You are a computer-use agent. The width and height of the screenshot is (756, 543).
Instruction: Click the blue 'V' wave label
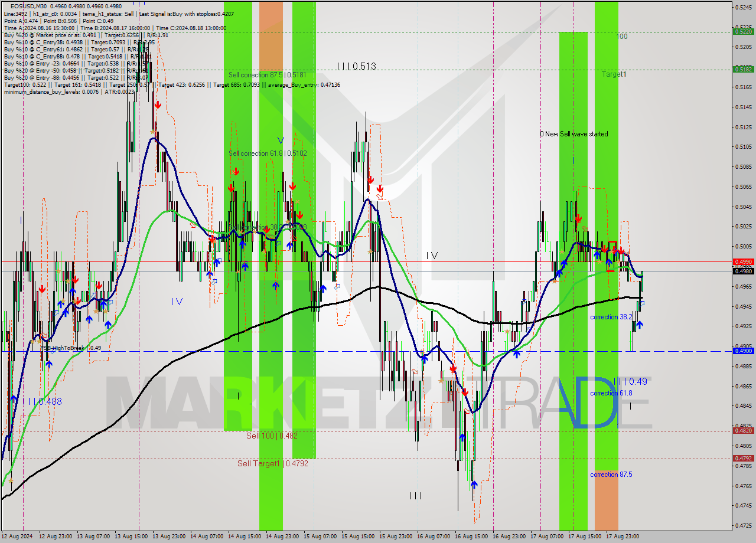tap(281, 140)
